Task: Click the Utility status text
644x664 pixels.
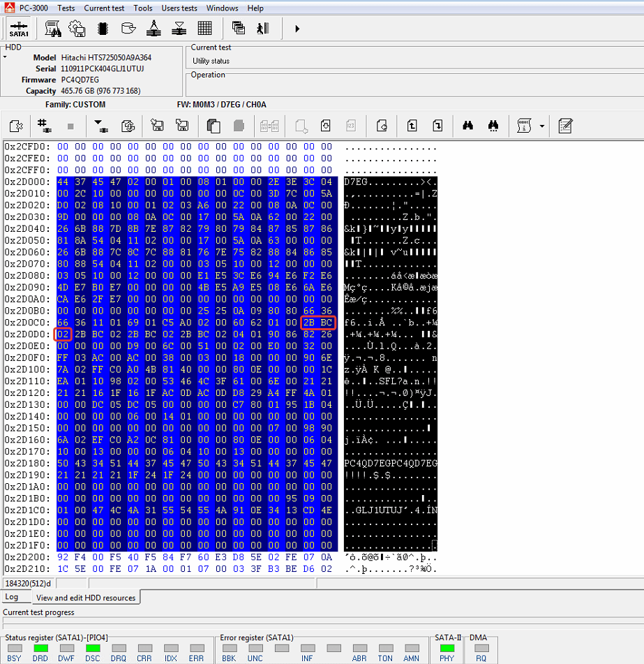Action: (x=211, y=61)
